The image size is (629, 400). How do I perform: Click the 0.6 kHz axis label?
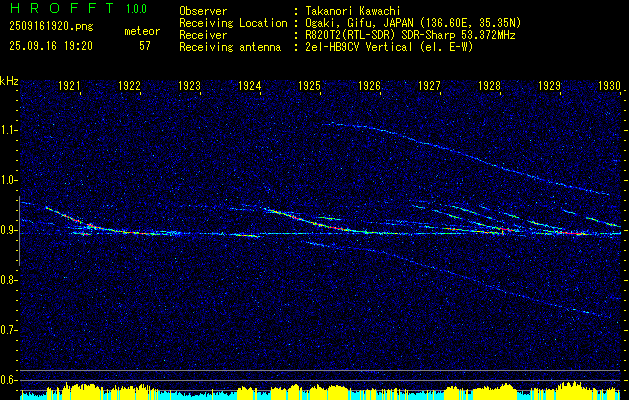[x=8, y=380]
